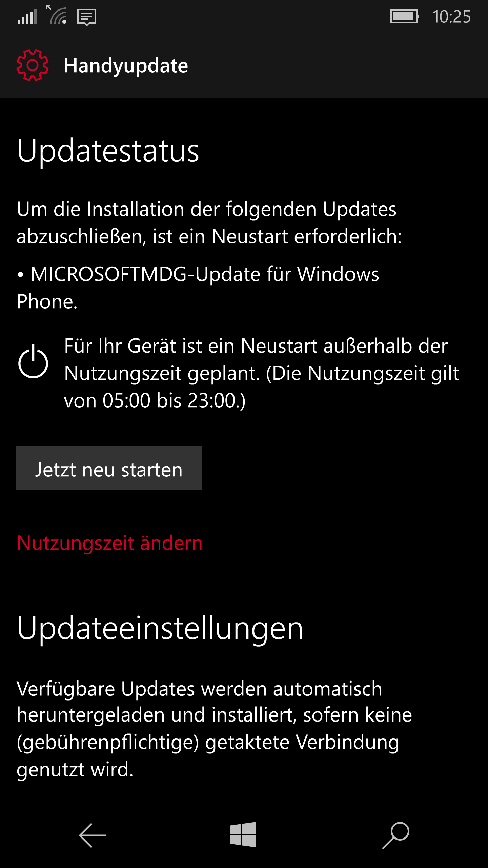Tap the Updateeinstellungen heading
488x868 pixels.
[160, 628]
